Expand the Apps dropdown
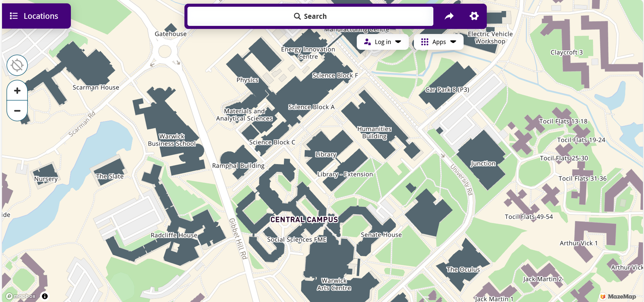The width and height of the screenshot is (644, 302). tap(438, 42)
